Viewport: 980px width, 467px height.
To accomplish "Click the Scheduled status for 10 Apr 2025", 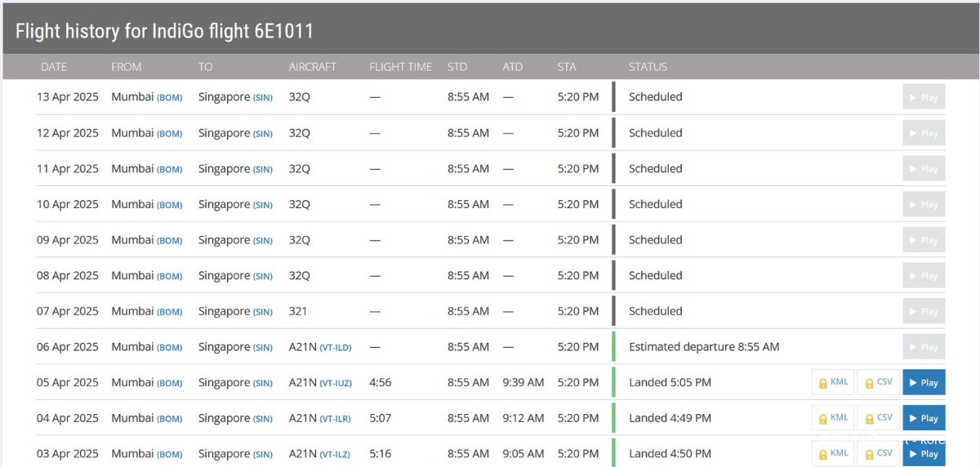I will pos(656,204).
